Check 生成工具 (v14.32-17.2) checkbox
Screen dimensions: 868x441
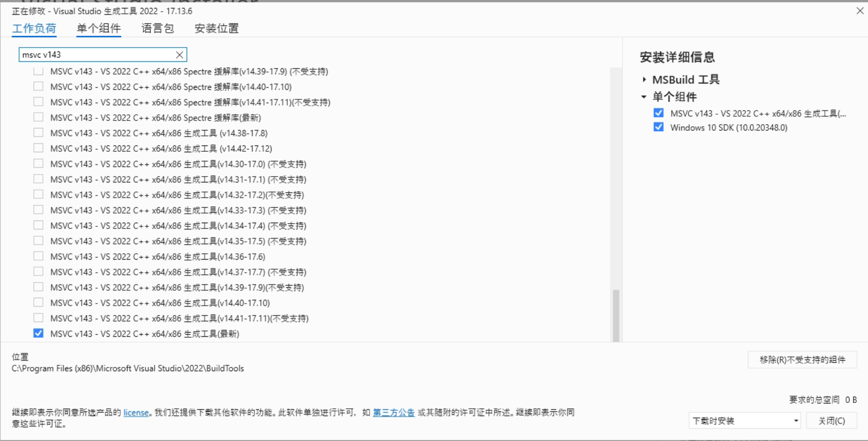coord(38,194)
